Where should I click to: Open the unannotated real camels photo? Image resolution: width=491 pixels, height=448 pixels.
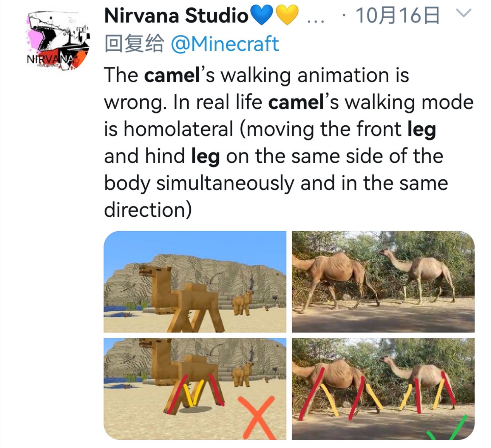383,282
